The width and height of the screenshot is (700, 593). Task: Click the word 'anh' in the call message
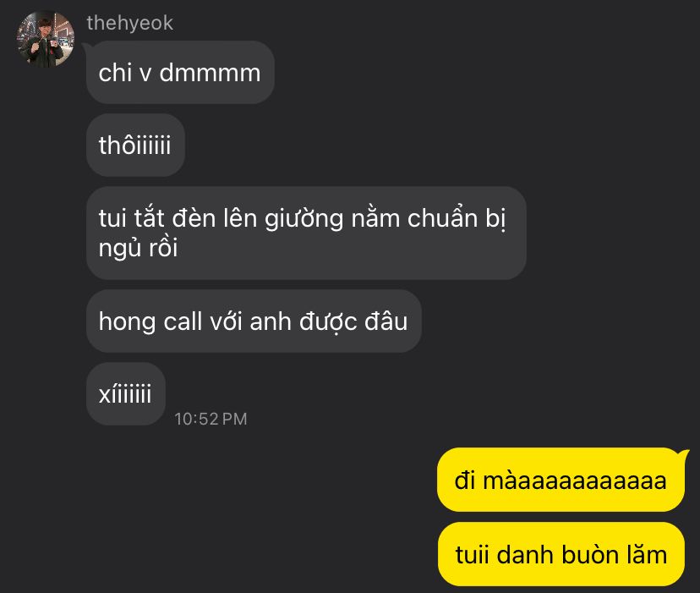[x=270, y=321]
